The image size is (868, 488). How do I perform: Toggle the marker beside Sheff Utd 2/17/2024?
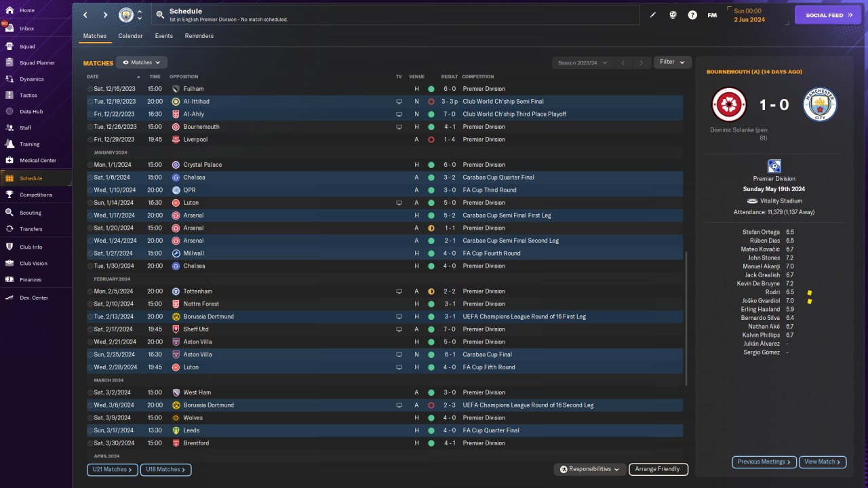pyautogui.click(x=90, y=329)
